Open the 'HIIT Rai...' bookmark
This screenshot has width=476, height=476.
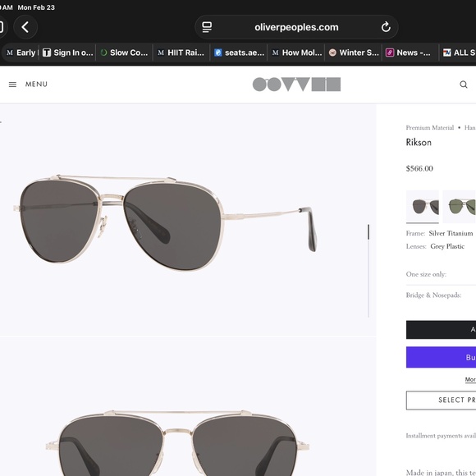point(181,53)
